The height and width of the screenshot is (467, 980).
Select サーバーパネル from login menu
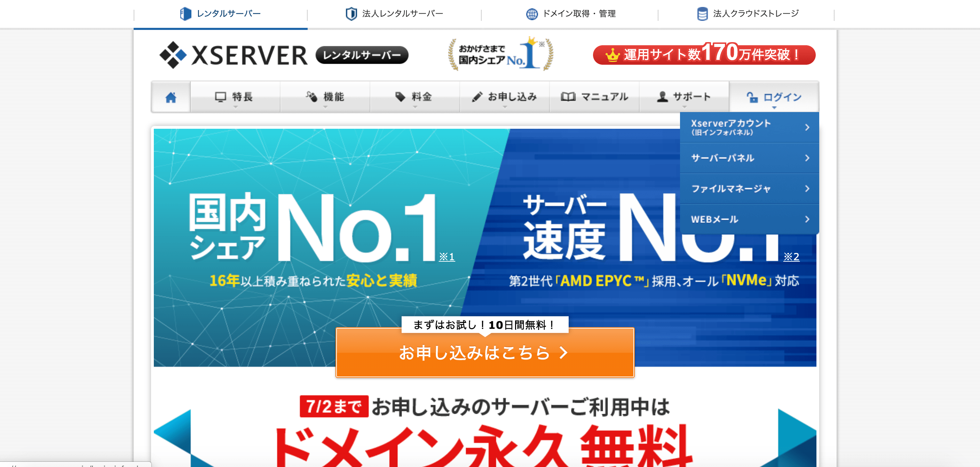750,158
